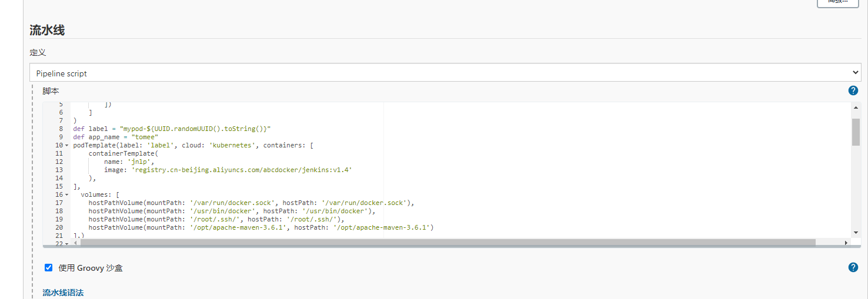Click the scroll-left arrow of the editor scrollbar

click(75, 243)
